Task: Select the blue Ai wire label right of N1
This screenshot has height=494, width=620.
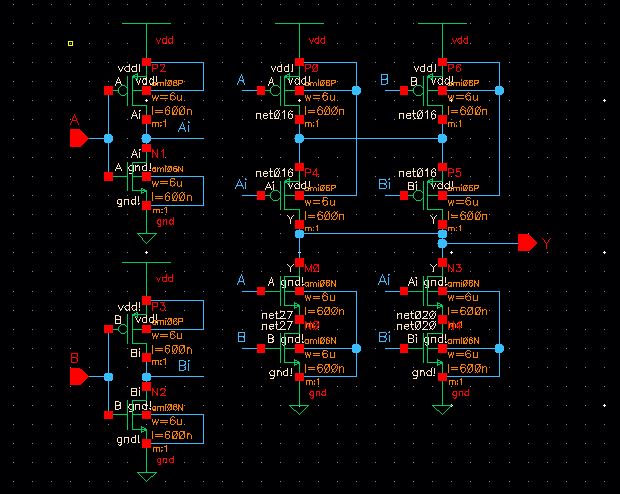Action: (184, 127)
